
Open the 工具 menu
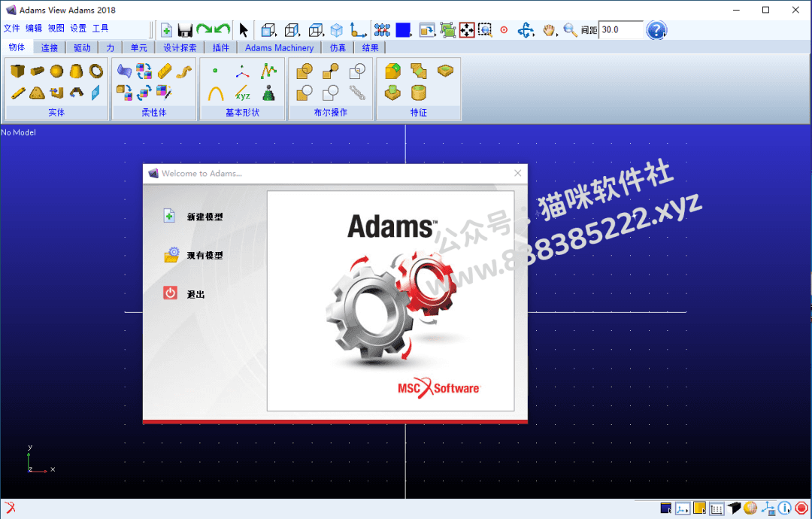click(x=101, y=29)
